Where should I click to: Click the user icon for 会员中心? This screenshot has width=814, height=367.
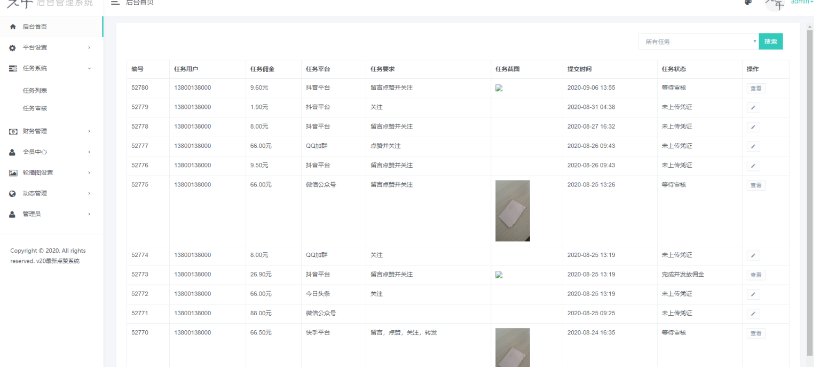click(x=12, y=152)
